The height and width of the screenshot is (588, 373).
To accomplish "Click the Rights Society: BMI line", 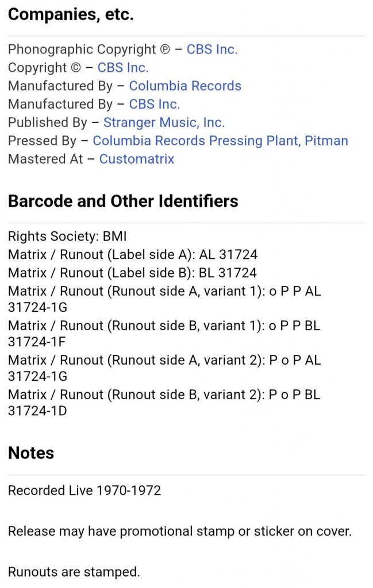I will tap(67, 236).
